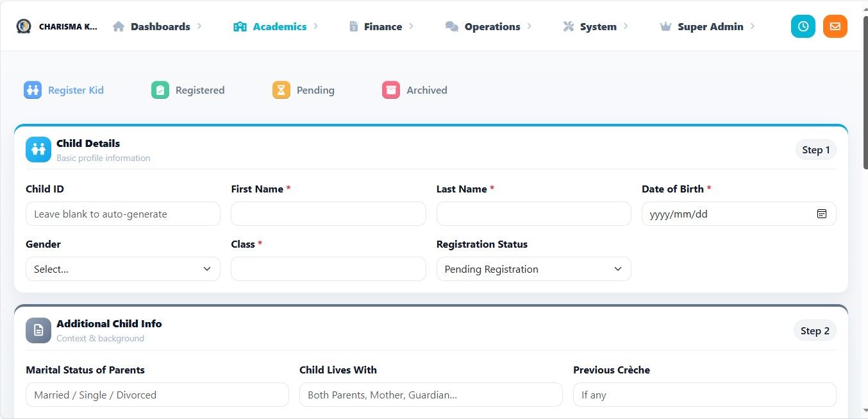This screenshot has height=419, width=868.
Task: Open the Gender select dropdown
Action: [123, 269]
